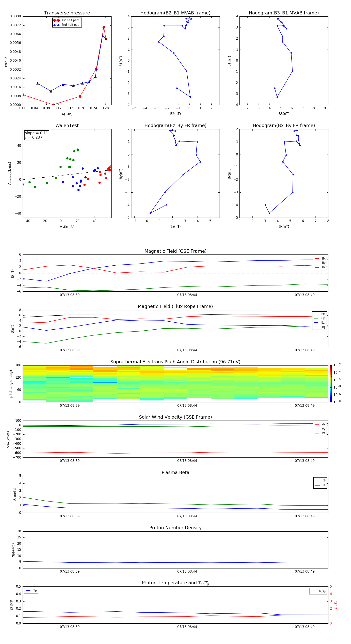
Task: Click the 'Magnetic Field (Flux Rope Frame)' title
Action: click(x=175, y=307)
